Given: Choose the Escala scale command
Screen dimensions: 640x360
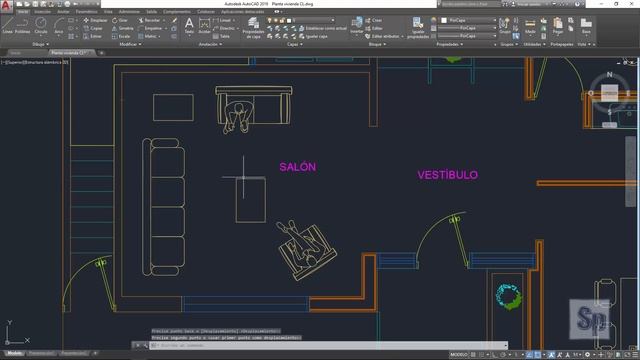Looking at the screenshot, I should (x=121, y=36).
